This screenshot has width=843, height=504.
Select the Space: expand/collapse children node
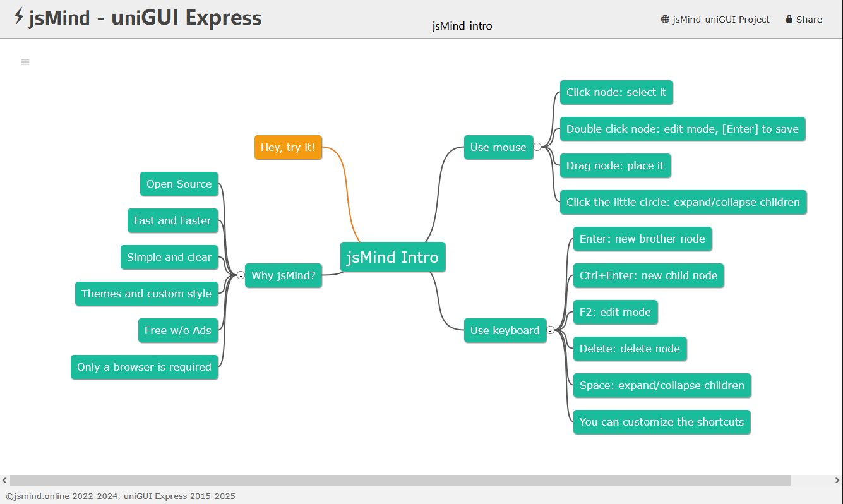662,385
